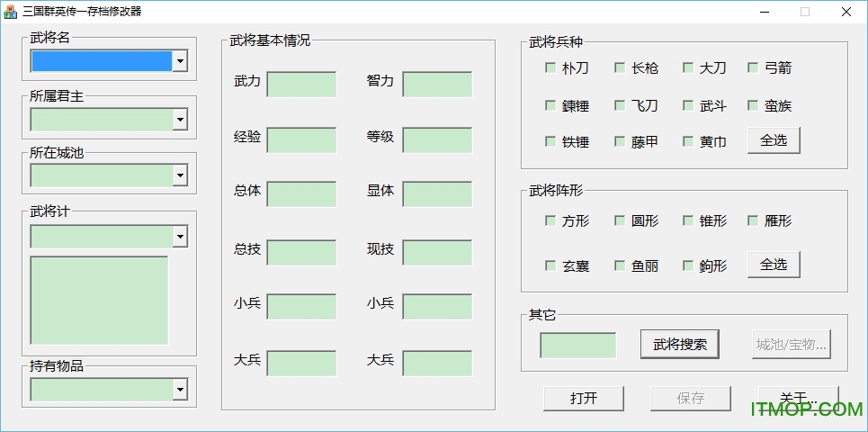Check the 武斗 checkbox

[x=687, y=105]
